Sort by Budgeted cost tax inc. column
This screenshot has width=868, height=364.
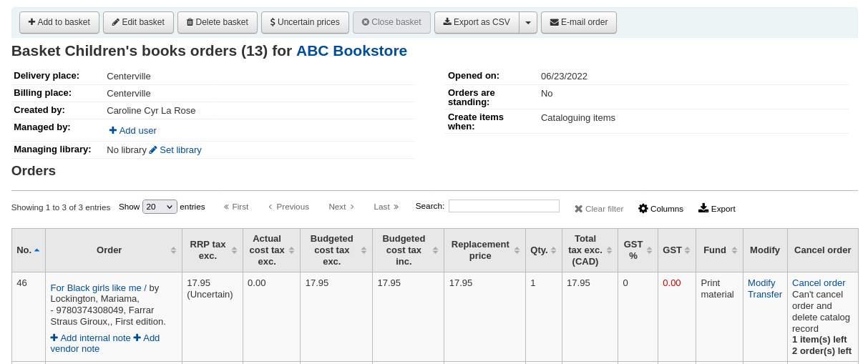[x=408, y=250]
